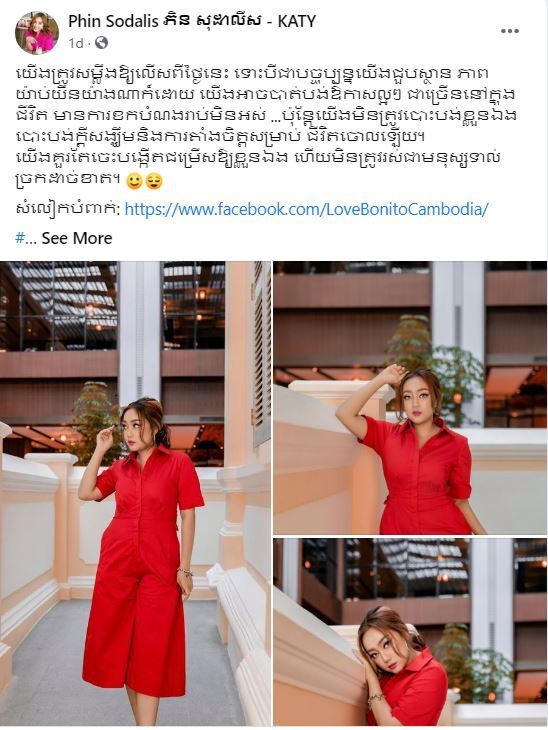Viewport: 548px width, 730px height.
Task: Click the hashtag symbol before See More
Action: click(20, 238)
